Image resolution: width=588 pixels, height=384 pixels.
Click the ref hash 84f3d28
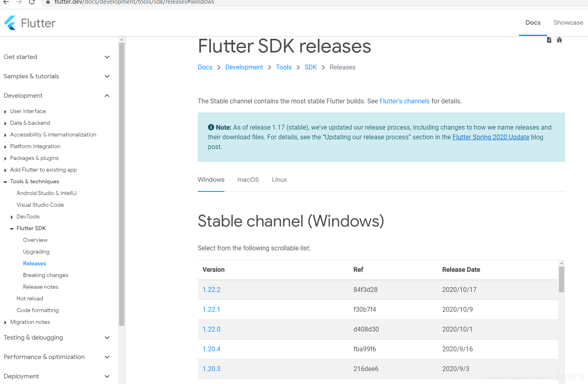pos(365,290)
